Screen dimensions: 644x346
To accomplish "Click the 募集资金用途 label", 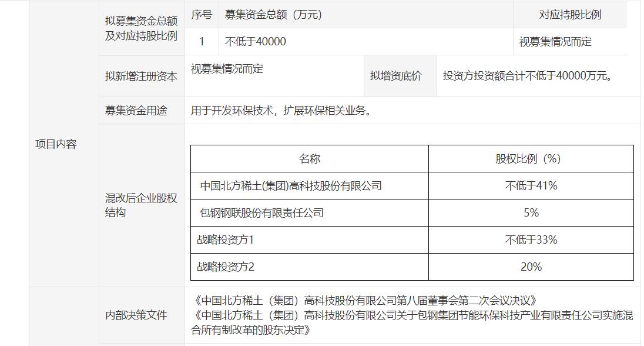I will tap(136, 110).
